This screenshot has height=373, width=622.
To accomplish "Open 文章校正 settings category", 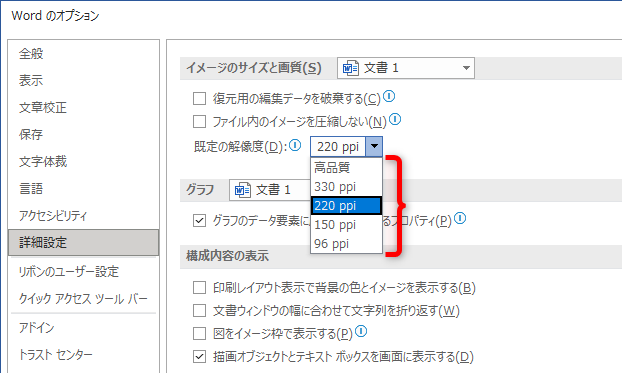I will [83, 108].
